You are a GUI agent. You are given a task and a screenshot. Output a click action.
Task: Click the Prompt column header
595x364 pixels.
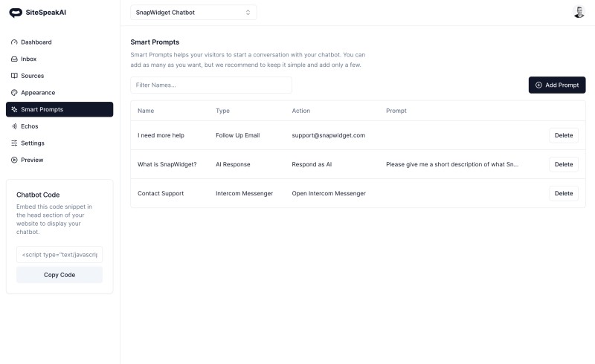(x=396, y=111)
